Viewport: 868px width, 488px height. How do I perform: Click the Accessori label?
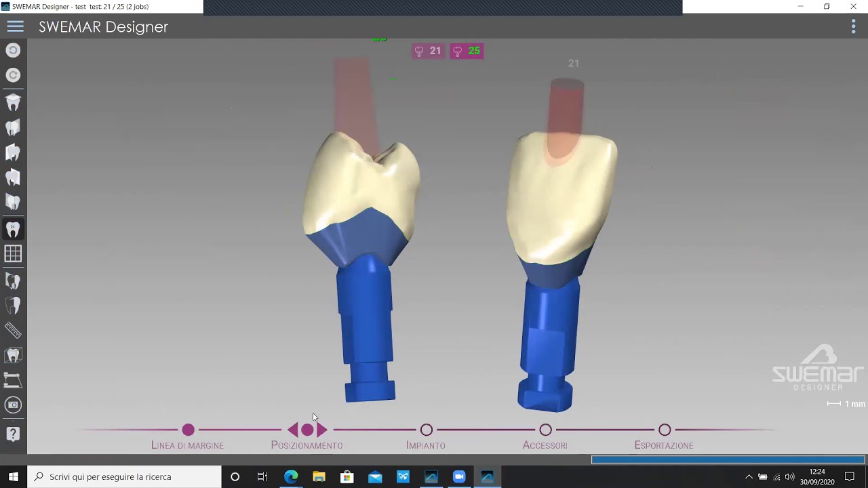click(x=545, y=445)
